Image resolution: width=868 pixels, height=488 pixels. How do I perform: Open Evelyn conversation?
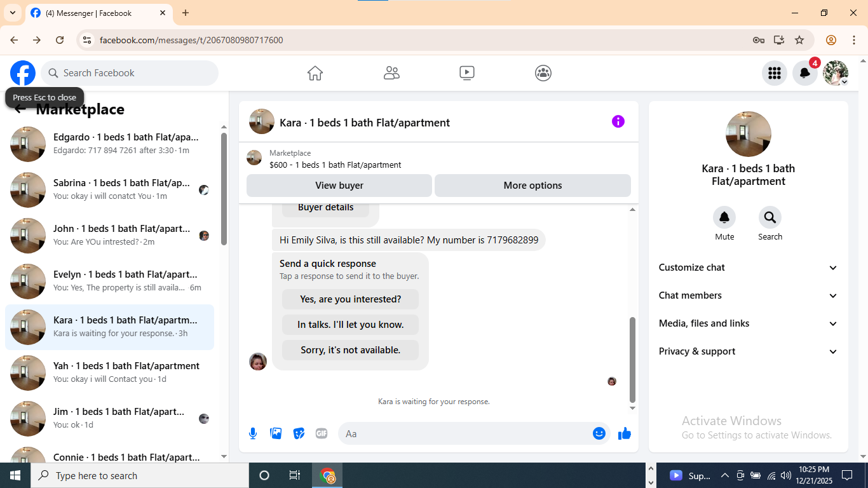[109, 281]
